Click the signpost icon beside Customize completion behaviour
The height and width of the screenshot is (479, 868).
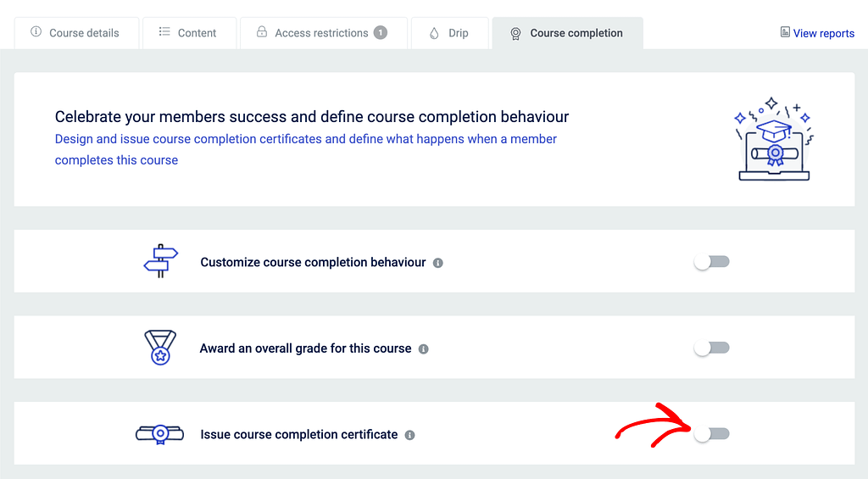[x=161, y=261]
